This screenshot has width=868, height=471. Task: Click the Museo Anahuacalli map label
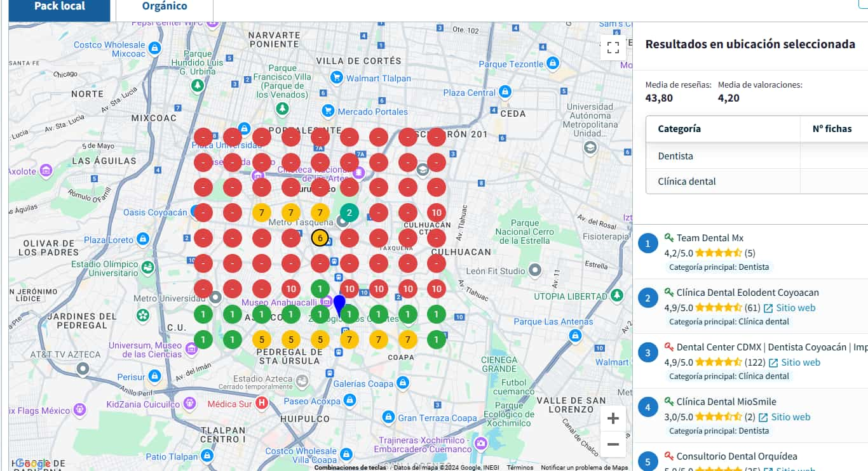tap(280, 303)
